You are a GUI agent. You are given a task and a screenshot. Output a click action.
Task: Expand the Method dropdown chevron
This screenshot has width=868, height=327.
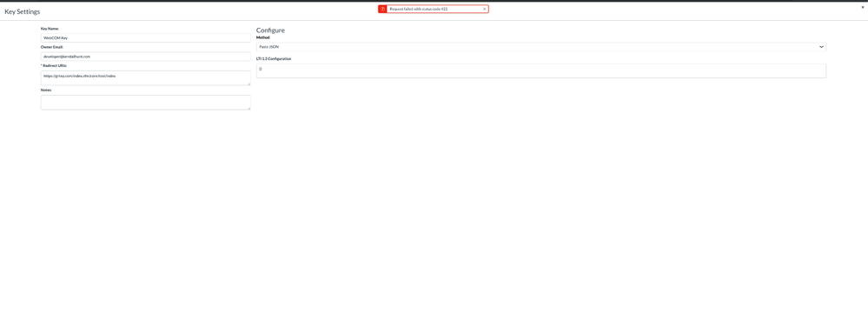click(821, 47)
